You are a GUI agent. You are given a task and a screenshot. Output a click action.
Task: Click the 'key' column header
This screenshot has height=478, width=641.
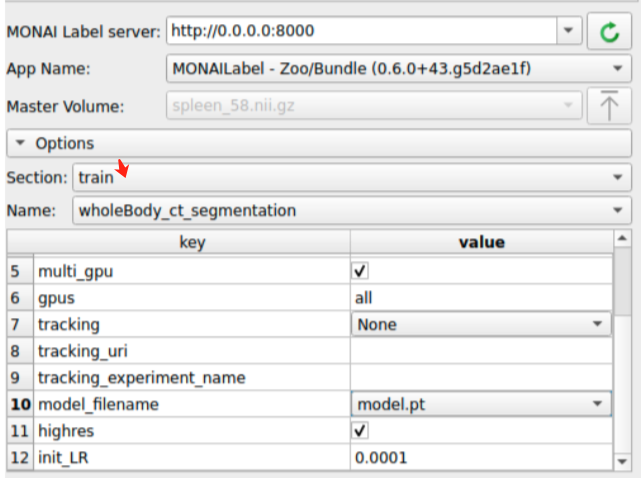192,242
